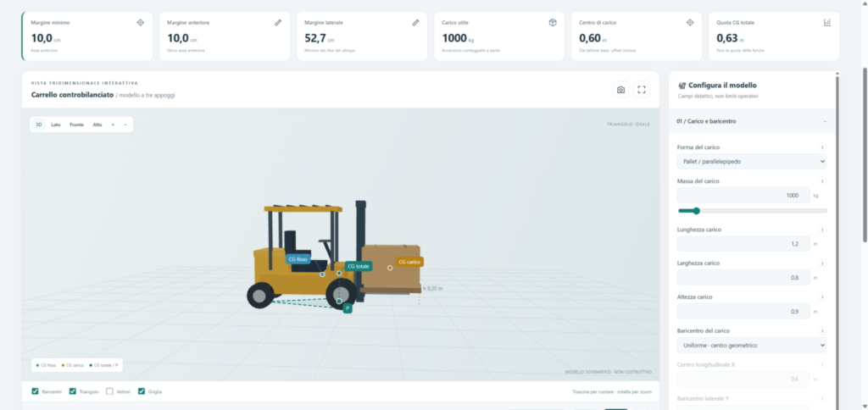
Task: Click the CG carico label in scene
Action: 409,262
